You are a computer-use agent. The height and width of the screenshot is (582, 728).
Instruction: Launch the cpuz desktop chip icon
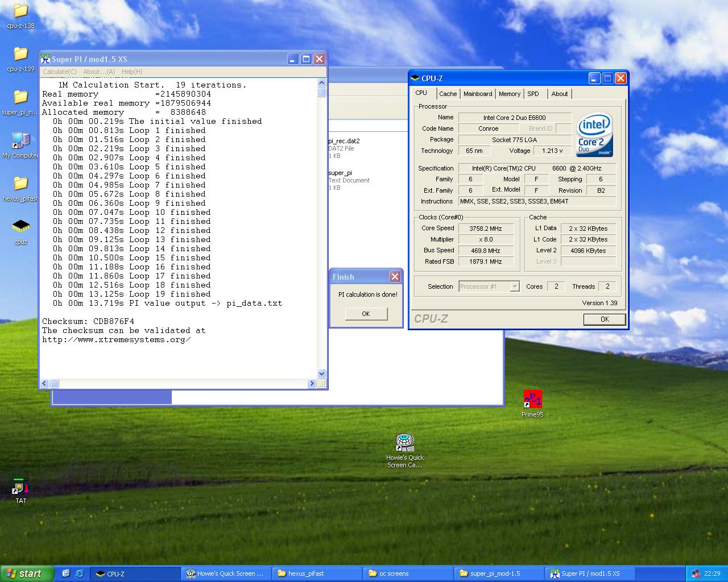[20, 231]
